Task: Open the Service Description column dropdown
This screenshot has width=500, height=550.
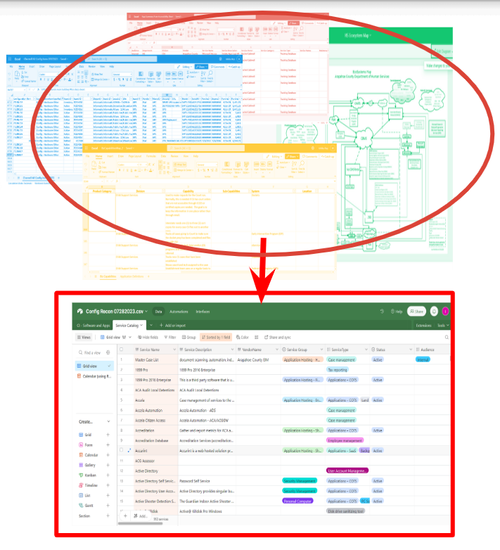Action: pos(232,350)
